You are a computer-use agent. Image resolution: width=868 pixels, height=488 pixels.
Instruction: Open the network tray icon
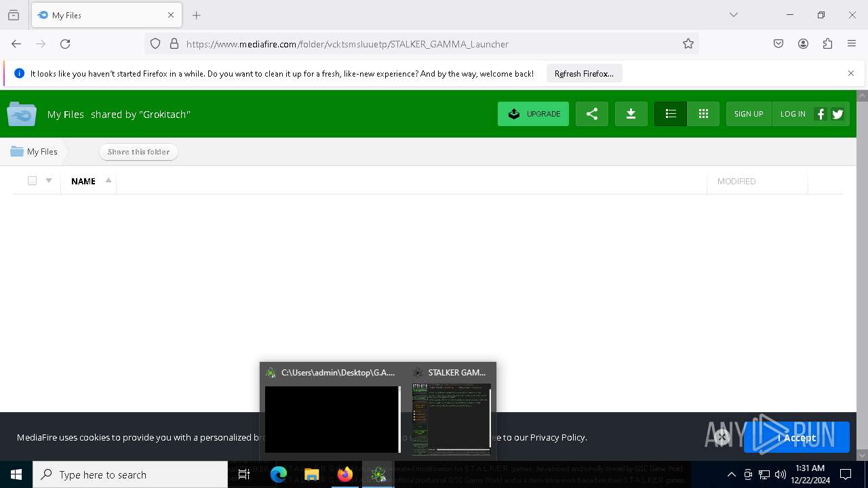click(764, 474)
